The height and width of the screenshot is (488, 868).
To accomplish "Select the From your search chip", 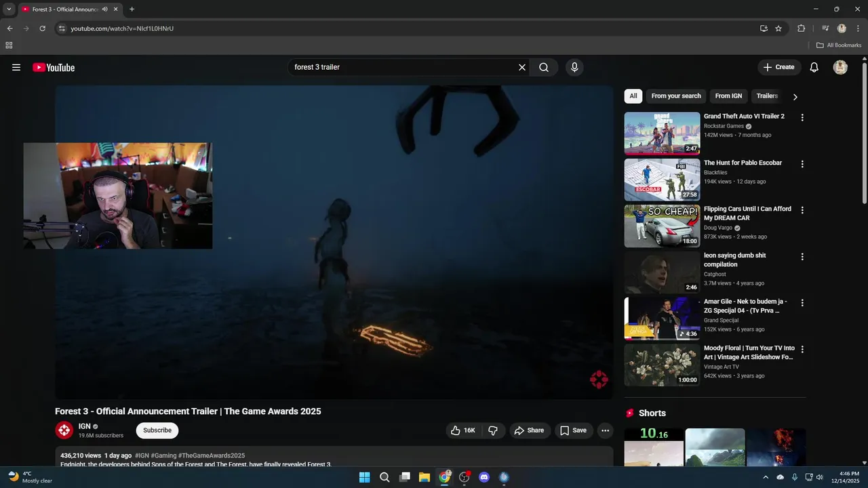I will pyautogui.click(x=676, y=96).
